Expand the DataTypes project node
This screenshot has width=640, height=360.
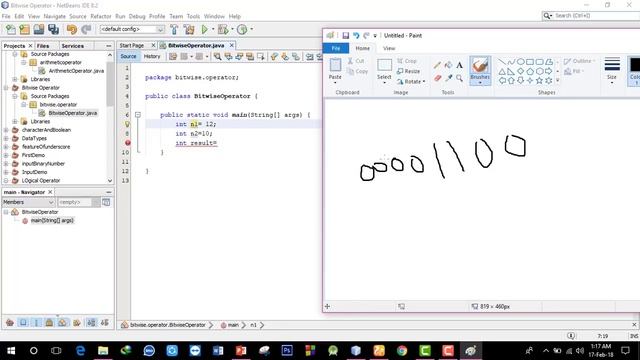(x=6, y=138)
